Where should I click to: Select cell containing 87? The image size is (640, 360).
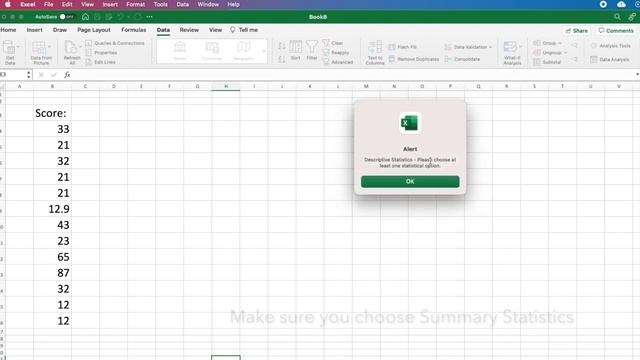(52, 273)
